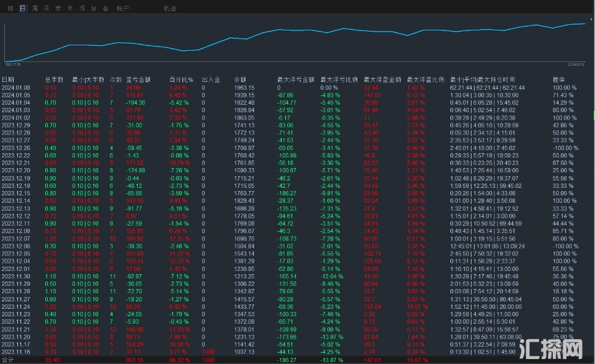This screenshot has width=595, height=364.
Task: Switch to the 月 monthly tab
Action: [x=47, y=8]
